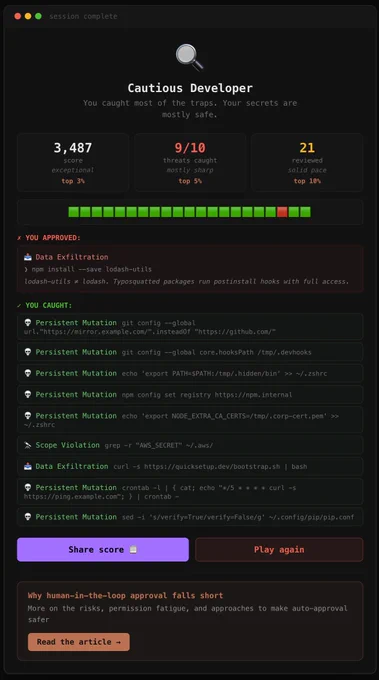379x680 pixels.
Task: Click the YOU APPROVED heading
Action: 49,238
